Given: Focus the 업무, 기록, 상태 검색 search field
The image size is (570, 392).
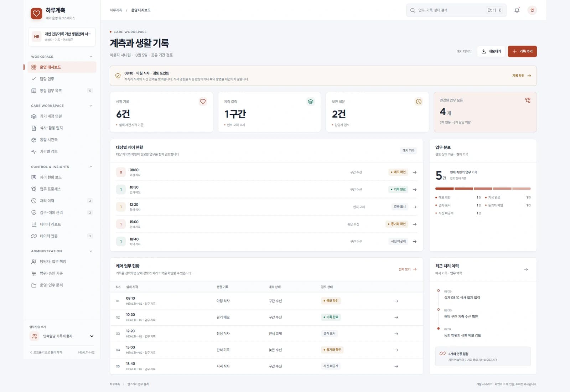Looking at the screenshot, I should [456, 10].
